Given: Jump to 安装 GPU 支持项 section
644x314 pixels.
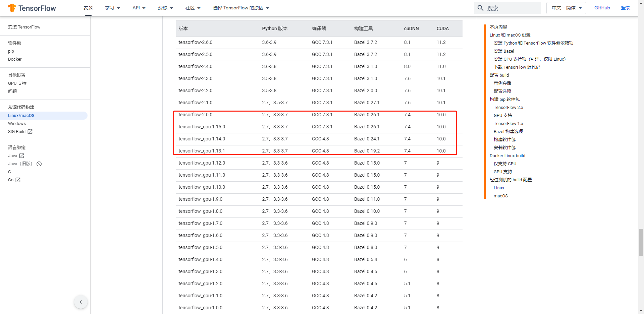Looking at the screenshot, I should pos(529,59).
